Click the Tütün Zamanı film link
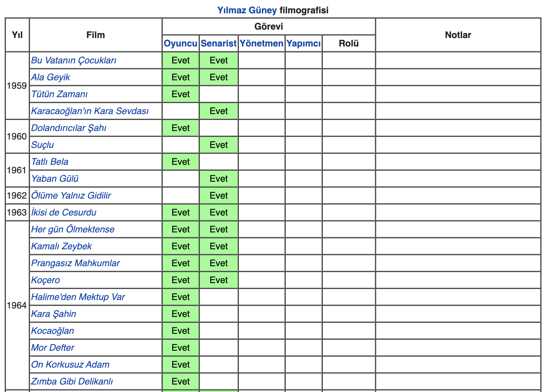 click(x=60, y=94)
